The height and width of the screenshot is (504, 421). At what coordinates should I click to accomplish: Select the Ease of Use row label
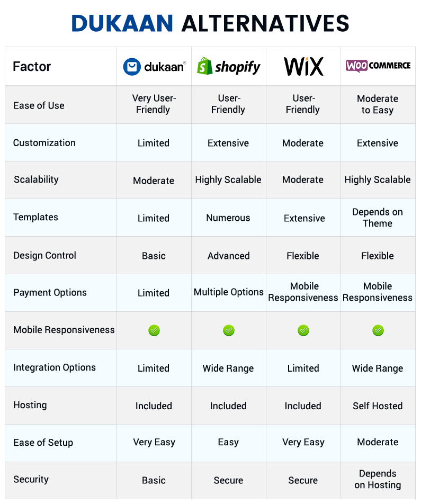(x=39, y=105)
